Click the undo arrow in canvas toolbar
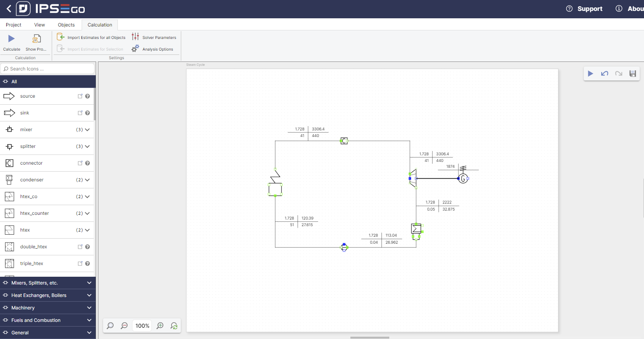 tap(604, 74)
